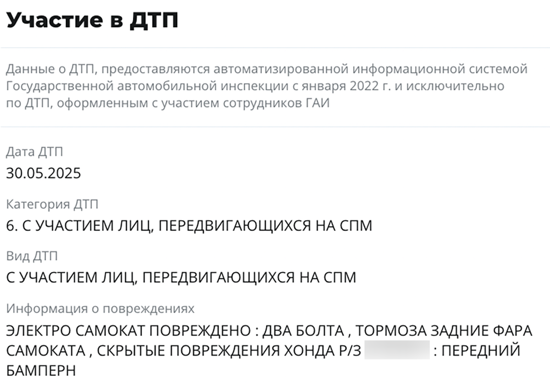Click the value under "Вид ДТП"

(x=181, y=278)
